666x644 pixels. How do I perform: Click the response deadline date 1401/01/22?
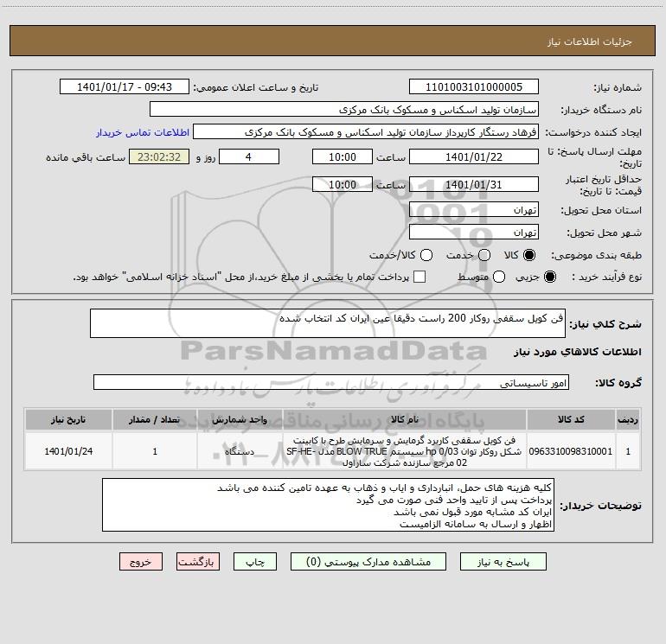(474, 156)
